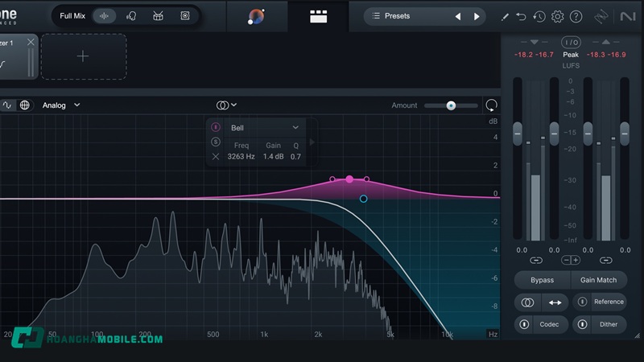
Task: Open the help question mark icon
Action: pyautogui.click(x=576, y=16)
